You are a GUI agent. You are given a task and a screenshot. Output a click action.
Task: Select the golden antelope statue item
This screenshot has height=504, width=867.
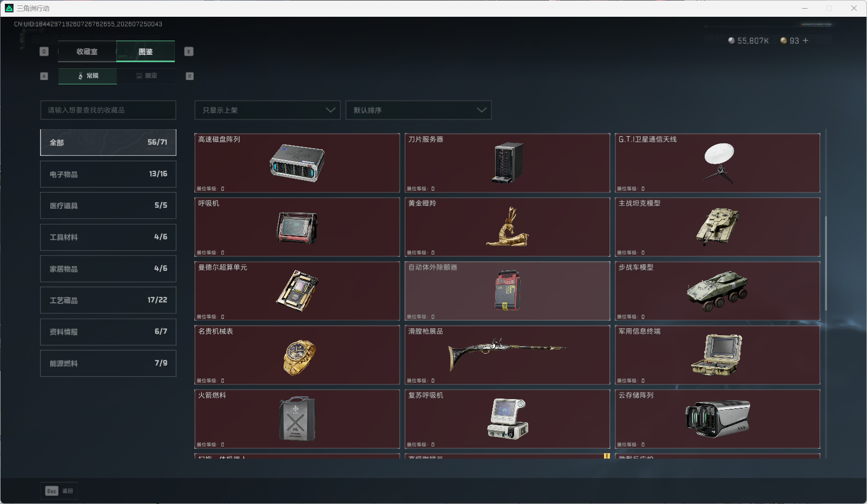(x=507, y=227)
